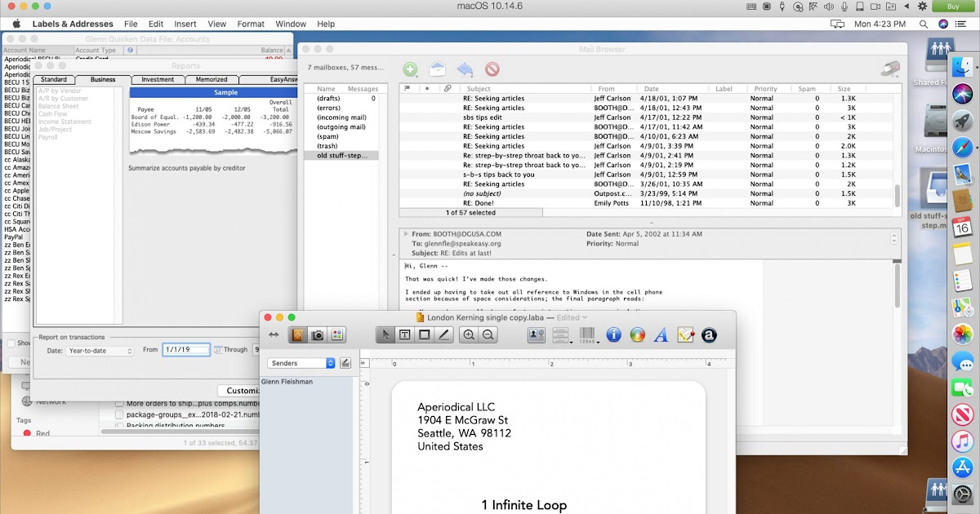Switch to the Standard reports tab
Viewport: 980px width, 514px height.
[54, 79]
